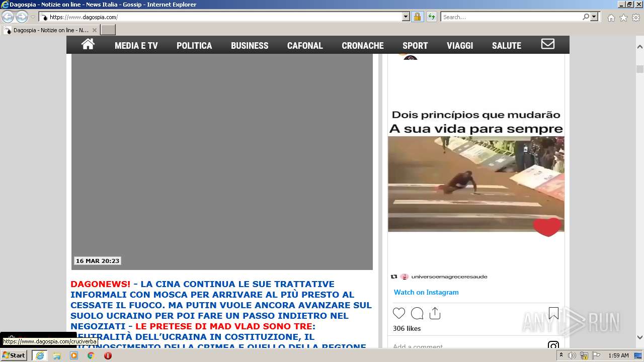Screen dimensions: 644x362
Task: Click the Instagram logo beside Add a comment
Action: (x=553, y=346)
